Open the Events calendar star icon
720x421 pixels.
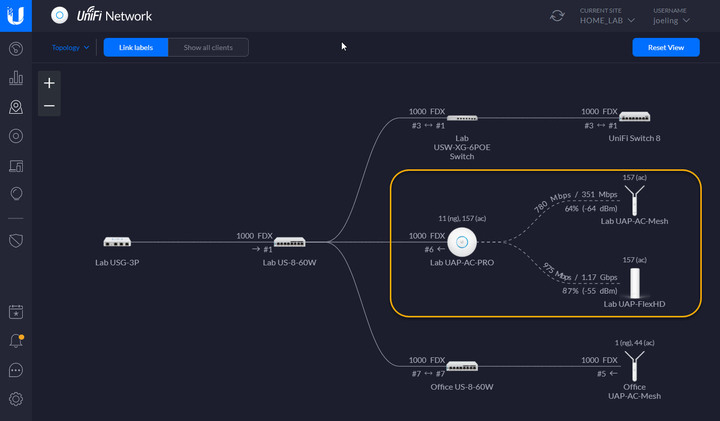click(16, 312)
